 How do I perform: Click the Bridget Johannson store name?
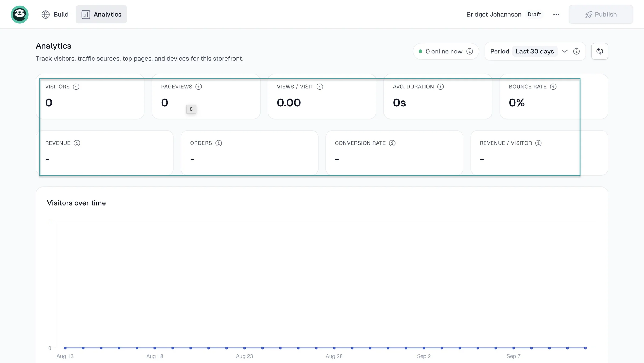[494, 15]
